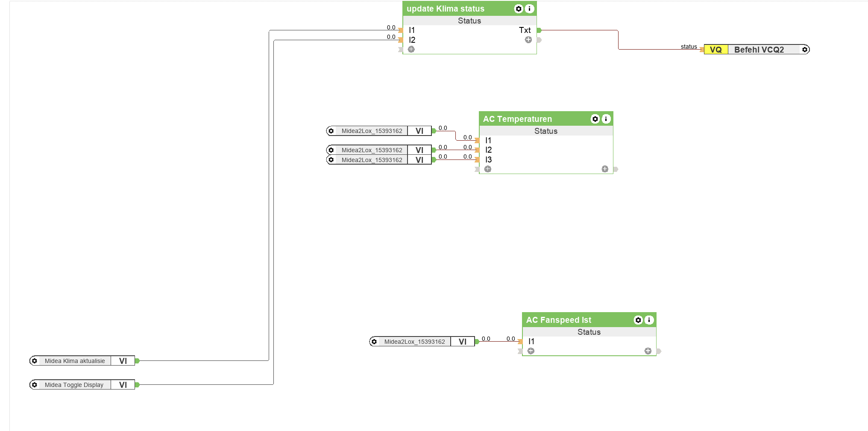Select input I1 of update Klima status
This screenshot has width=868, height=431.
412,30
